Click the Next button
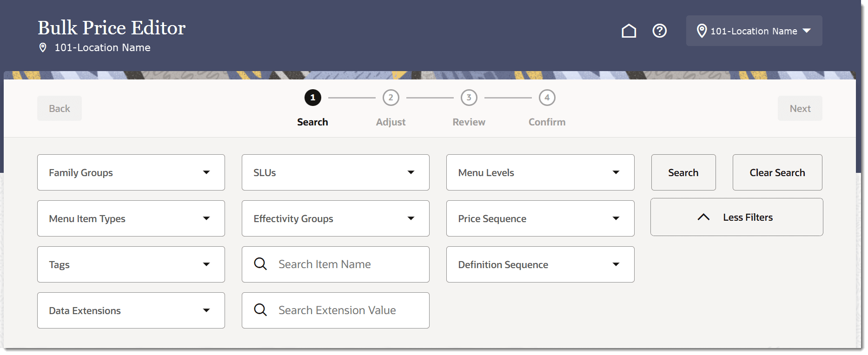Screen dimensions: 868x355 click(x=800, y=108)
